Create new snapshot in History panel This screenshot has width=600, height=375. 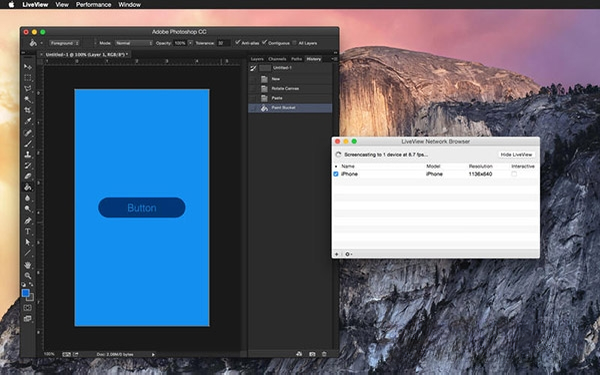pos(312,354)
